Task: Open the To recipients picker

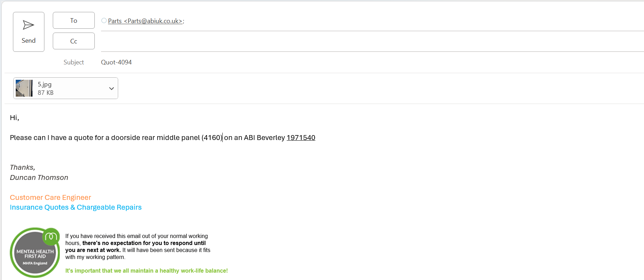Action: tap(73, 21)
